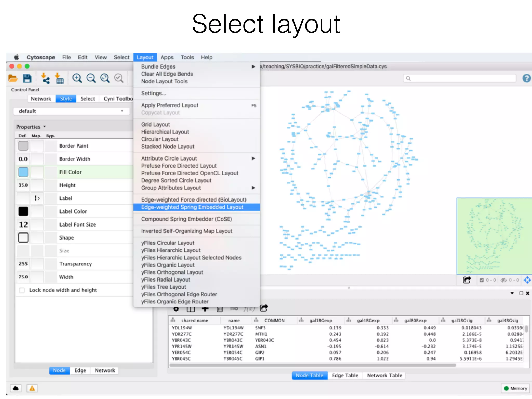Screen dimensions: 532x399
Task: Click the selected nodes count icon
Action: click(482, 280)
